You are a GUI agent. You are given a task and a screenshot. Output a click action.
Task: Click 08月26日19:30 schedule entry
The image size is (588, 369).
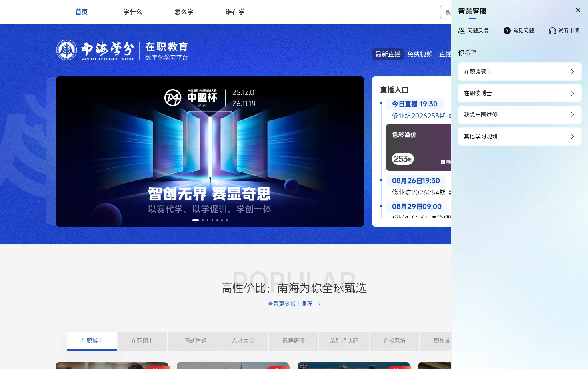416,181
